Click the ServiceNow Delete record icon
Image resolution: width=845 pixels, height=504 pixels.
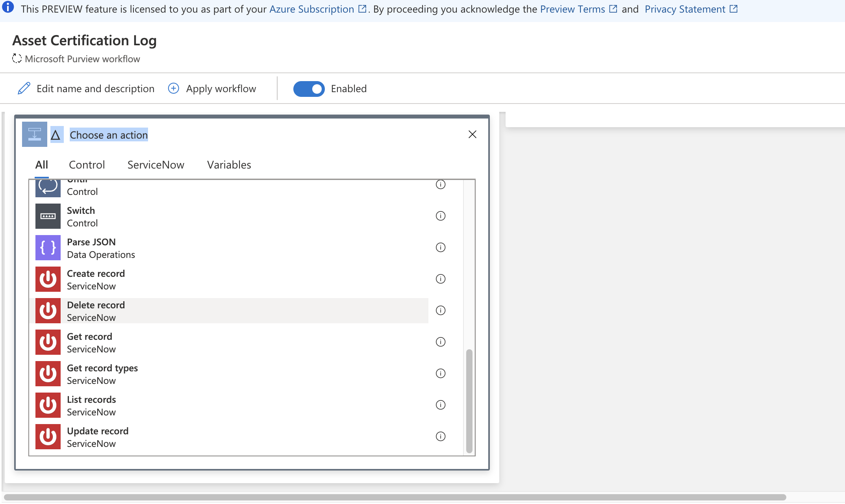tap(47, 311)
